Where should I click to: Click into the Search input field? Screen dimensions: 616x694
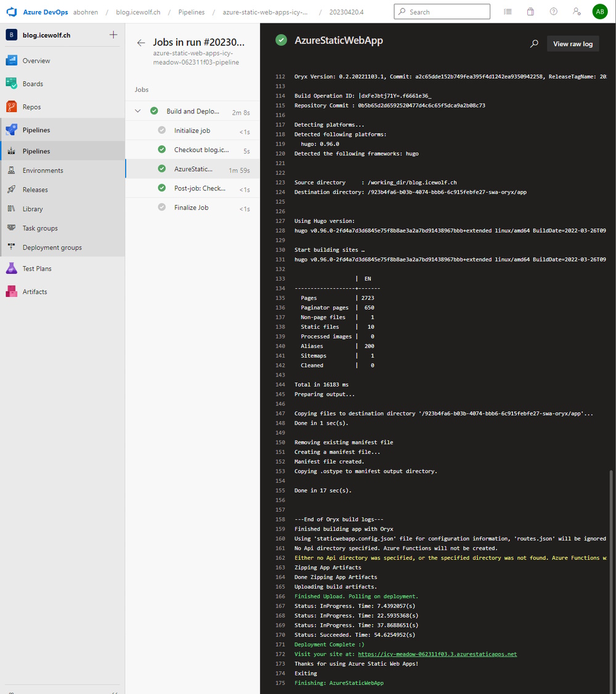[x=442, y=12]
